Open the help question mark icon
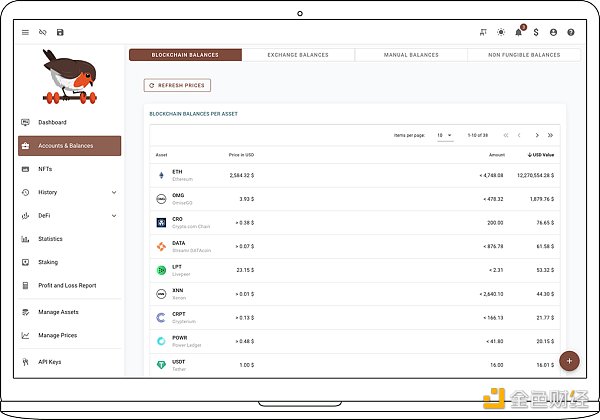The height and width of the screenshot is (420, 600). tap(571, 32)
